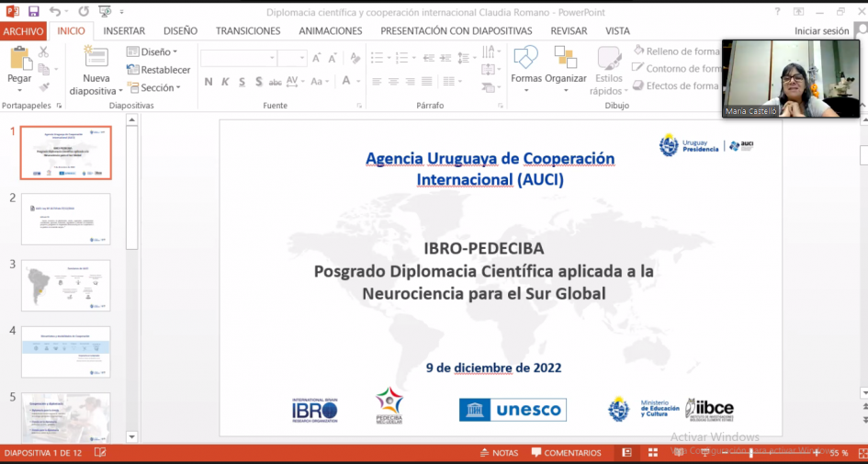Open Contorno de forma outline options
Screen dimensions: 868x464
(x=676, y=69)
